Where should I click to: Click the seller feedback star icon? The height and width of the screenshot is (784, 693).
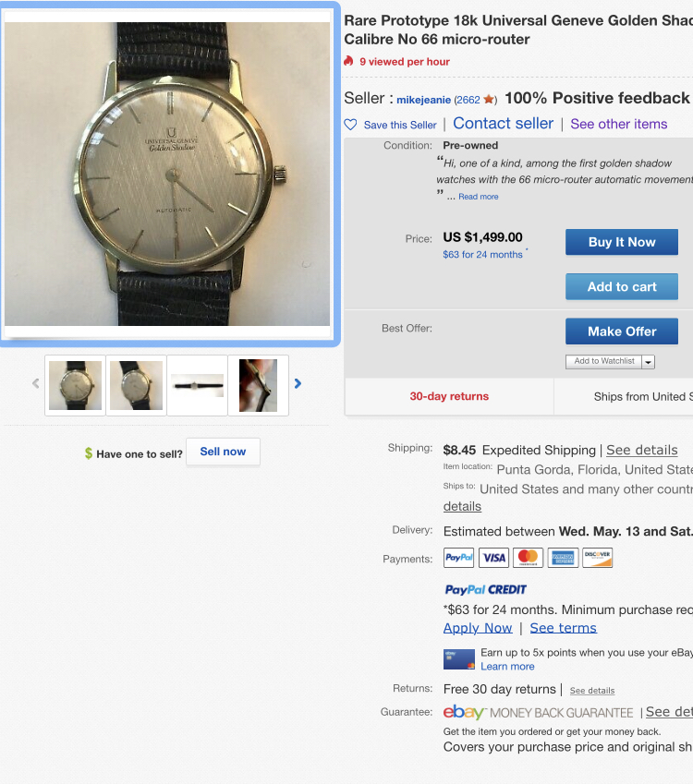[489, 100]
